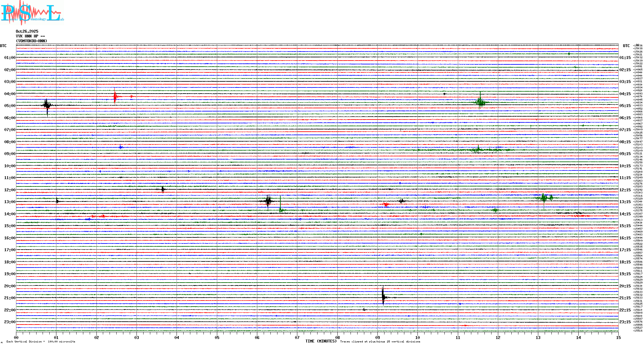Image resolution: width=644 pixels, height=346 pixels.
Task: Click the 20:15 label on right axis
Action: click(625, 286)
